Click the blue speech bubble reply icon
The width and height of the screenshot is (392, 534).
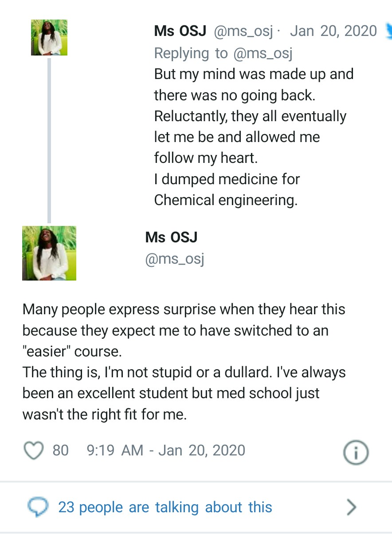37,507
